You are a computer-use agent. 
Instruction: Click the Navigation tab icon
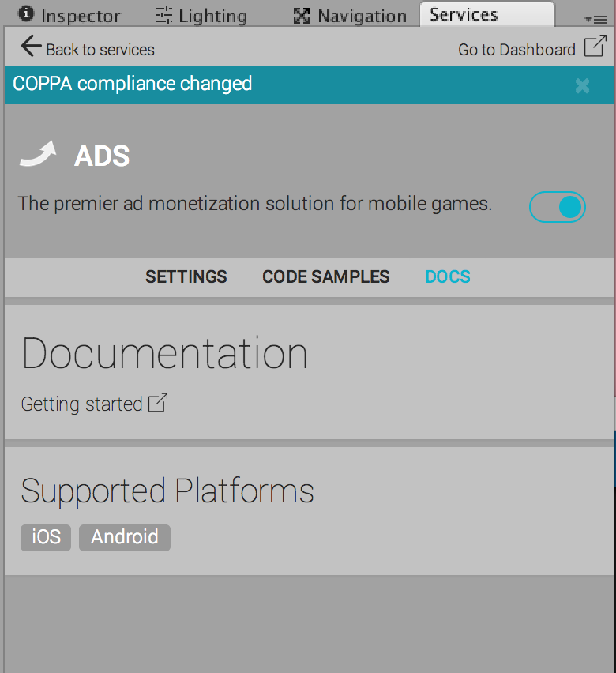(x=302, y=16)
